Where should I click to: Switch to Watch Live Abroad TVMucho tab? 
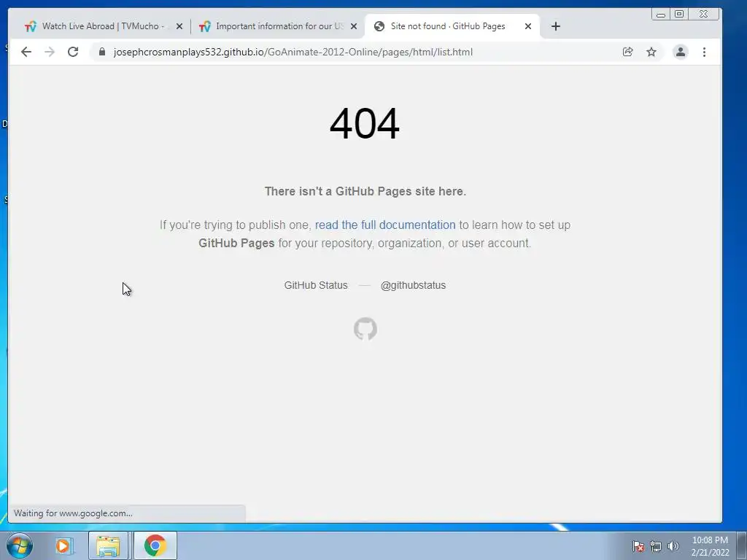point(102,26)
